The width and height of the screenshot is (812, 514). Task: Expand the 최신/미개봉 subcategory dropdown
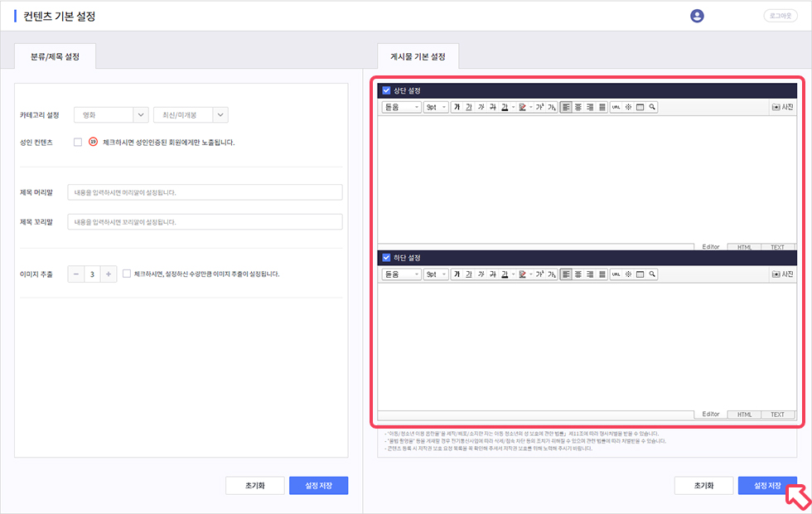pyautogui.click(x=191, y=115)
